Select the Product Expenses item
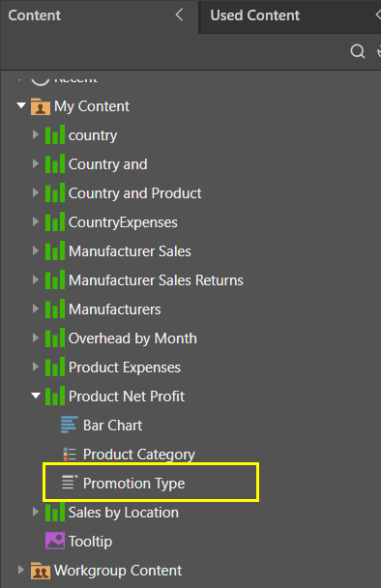This screenshot has height=588, width=381. coord(125,367)
